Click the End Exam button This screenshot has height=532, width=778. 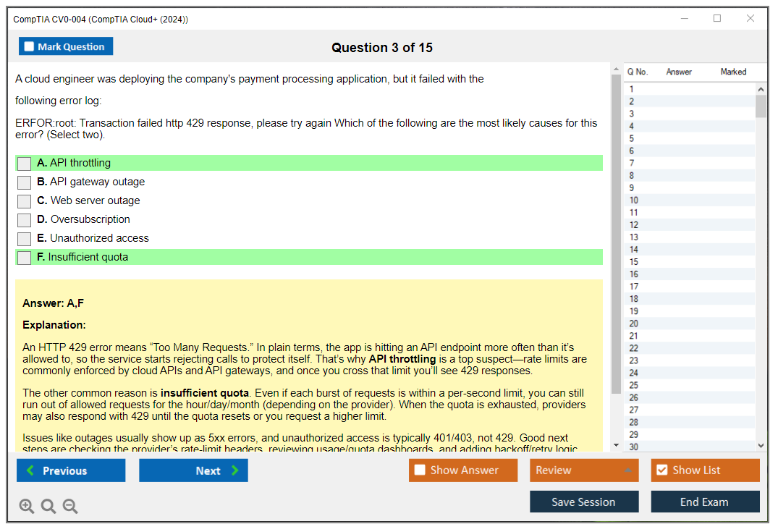pos(705,502)
